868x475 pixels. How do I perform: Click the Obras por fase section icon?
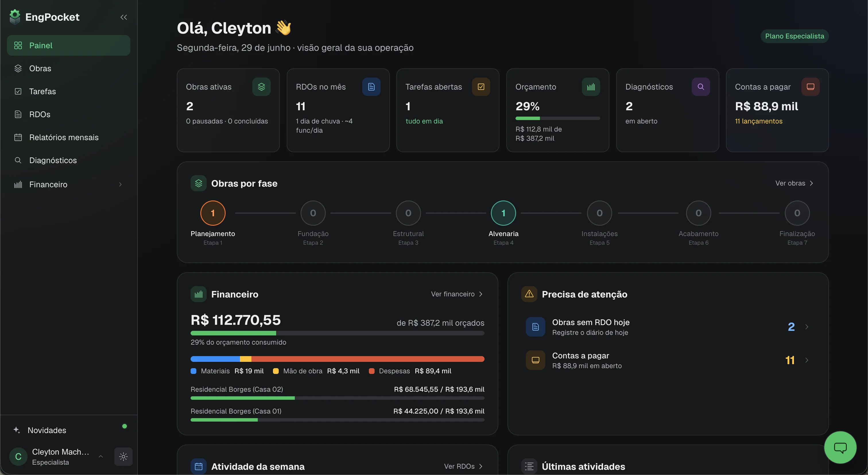[198, 184]
